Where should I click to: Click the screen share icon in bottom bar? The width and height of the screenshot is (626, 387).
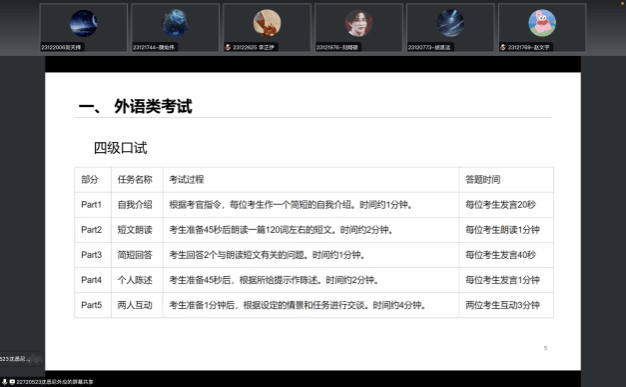[12, 382]
